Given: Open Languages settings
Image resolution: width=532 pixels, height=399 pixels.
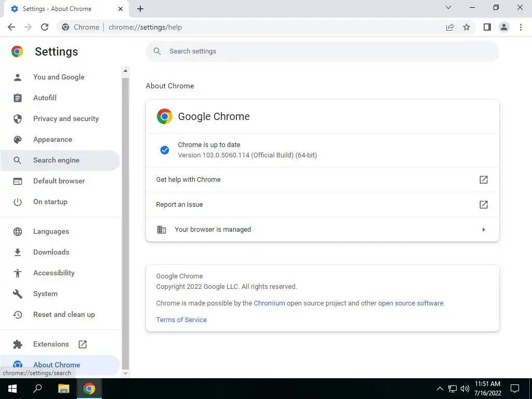Looking at the screenshot, I should click(x=60, y=231).
